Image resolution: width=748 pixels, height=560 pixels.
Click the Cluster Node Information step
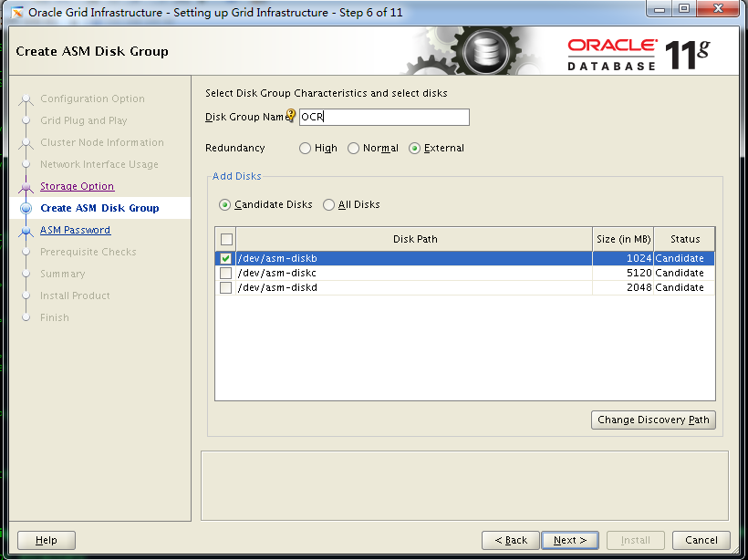click(x=102, y=142)
